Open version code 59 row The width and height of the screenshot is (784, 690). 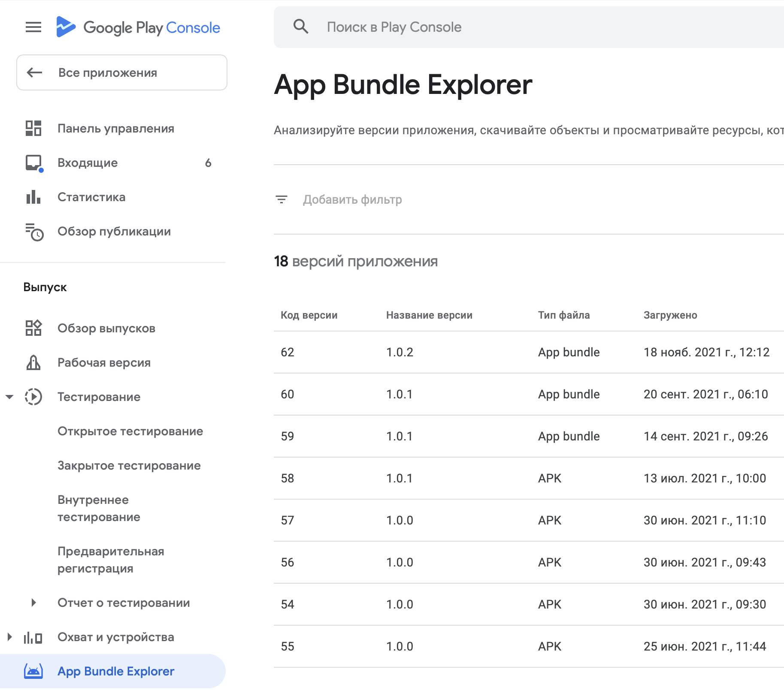[529, 436]
